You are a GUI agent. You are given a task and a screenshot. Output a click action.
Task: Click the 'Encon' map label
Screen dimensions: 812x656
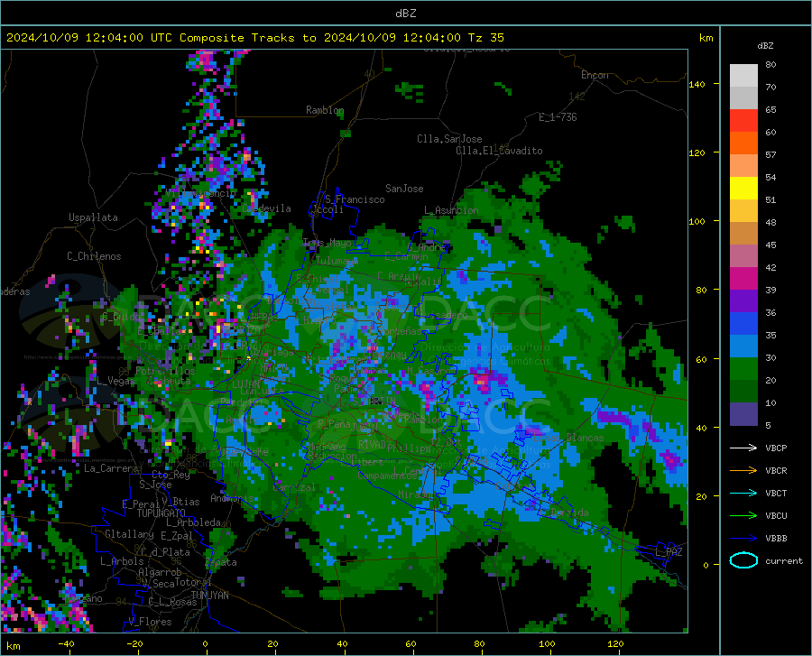[x=595, y=75]
